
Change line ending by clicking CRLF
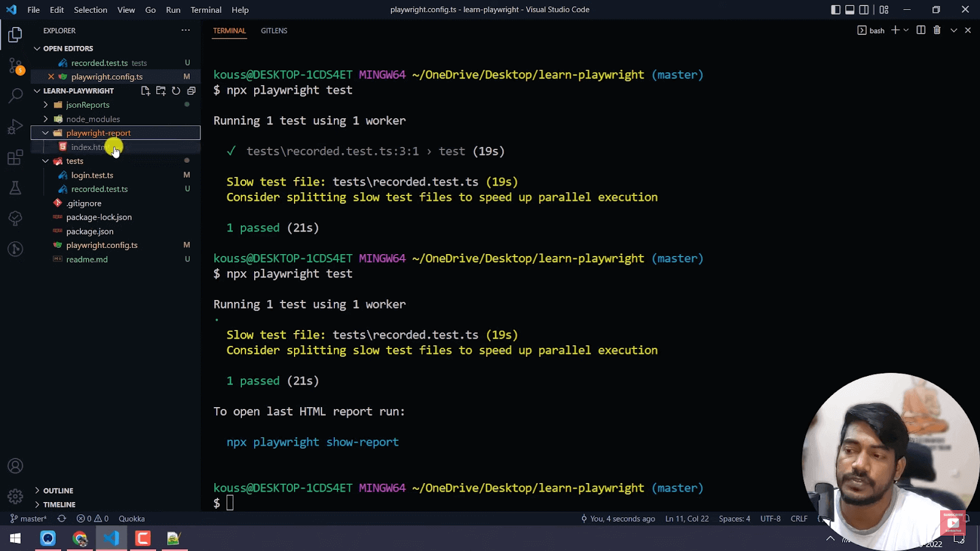pyautogui.click(x=799, y=519)
